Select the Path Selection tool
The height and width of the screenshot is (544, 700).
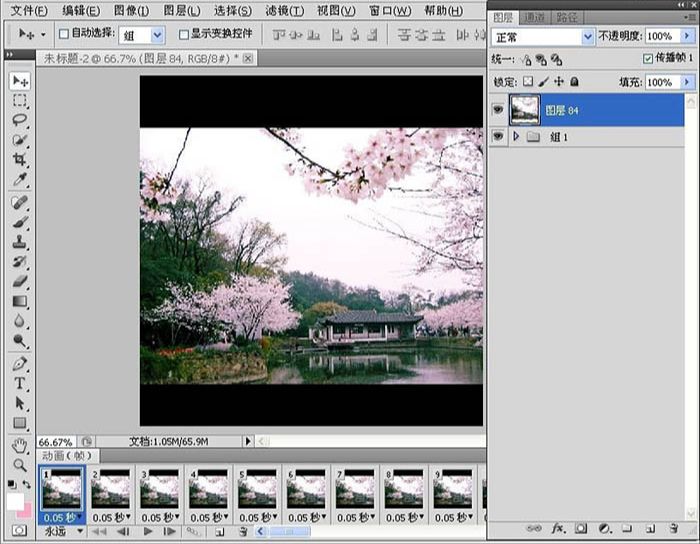pos(20,403)
